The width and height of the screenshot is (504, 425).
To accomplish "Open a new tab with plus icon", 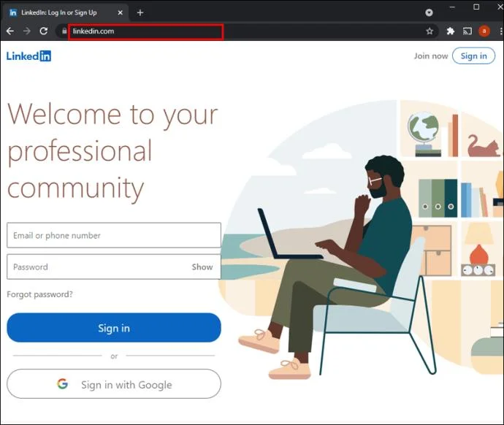I will point(140,12).
